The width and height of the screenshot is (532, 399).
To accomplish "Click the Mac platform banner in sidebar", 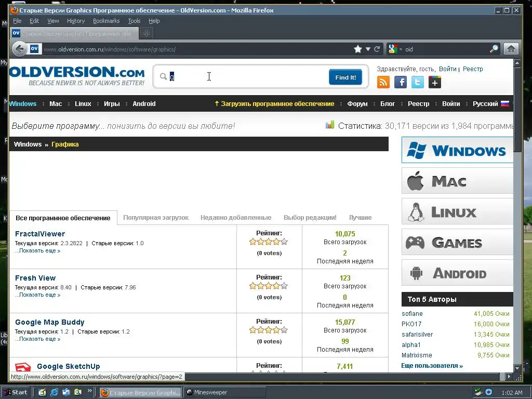I will pos(457,181).
